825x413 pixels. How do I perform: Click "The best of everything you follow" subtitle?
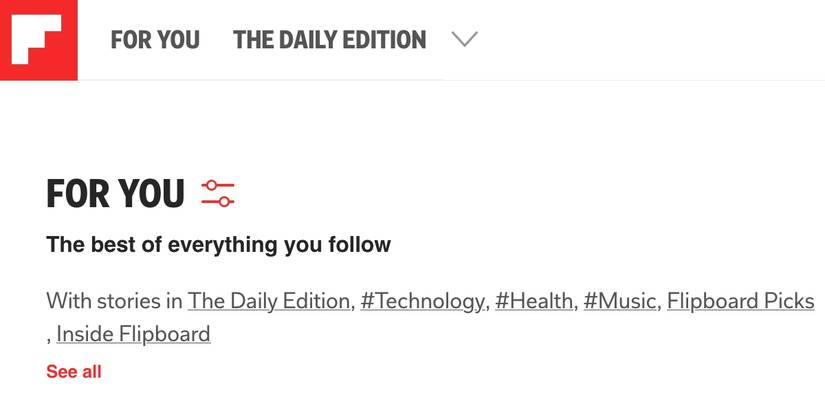(218, 245)
